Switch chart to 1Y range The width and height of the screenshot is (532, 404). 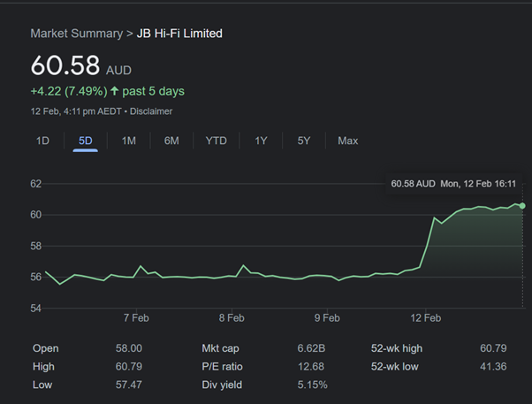click(x=261, y=141)
